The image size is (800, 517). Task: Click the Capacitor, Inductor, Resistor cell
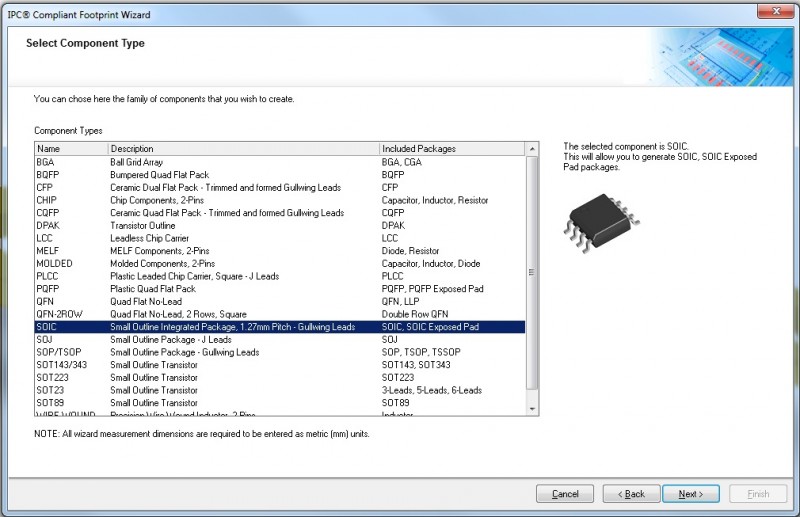435,200
